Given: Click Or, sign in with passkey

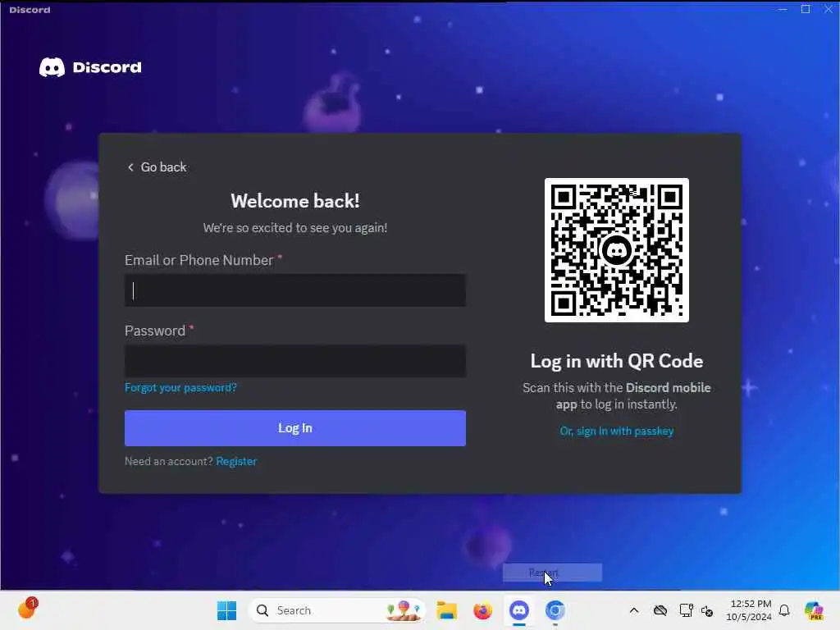Looking at the screenshot, I should [617, 431].
